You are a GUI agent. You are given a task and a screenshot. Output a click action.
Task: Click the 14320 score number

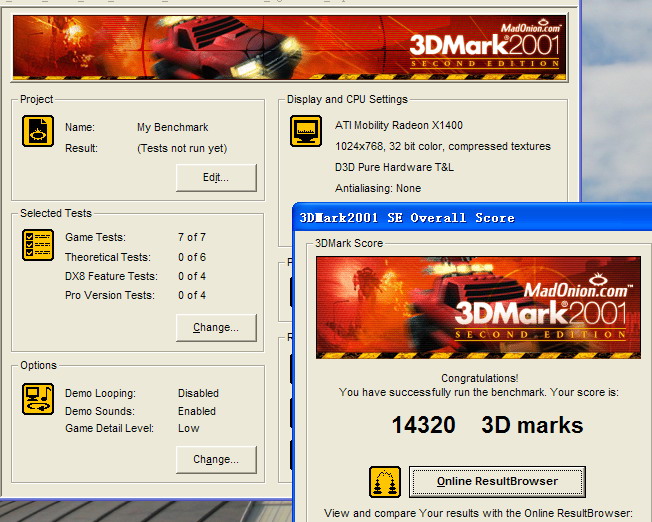423,425
